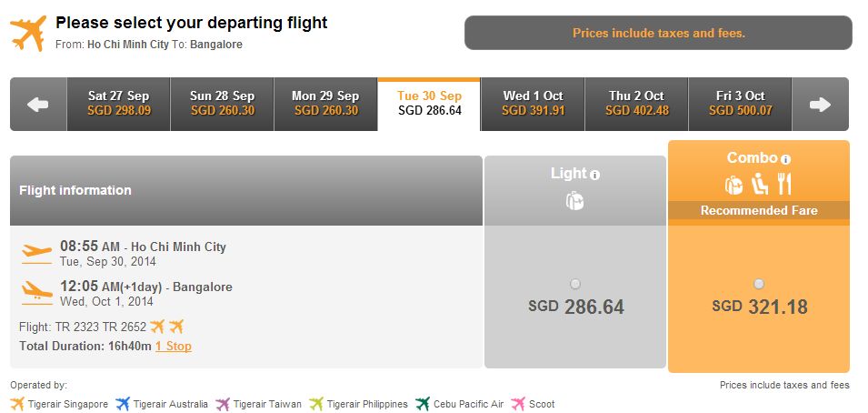Click the Tigerair Singapore legend plane icon
This screenshot has width=868, height=413.
pyautogui.click(x=17, y=404)
